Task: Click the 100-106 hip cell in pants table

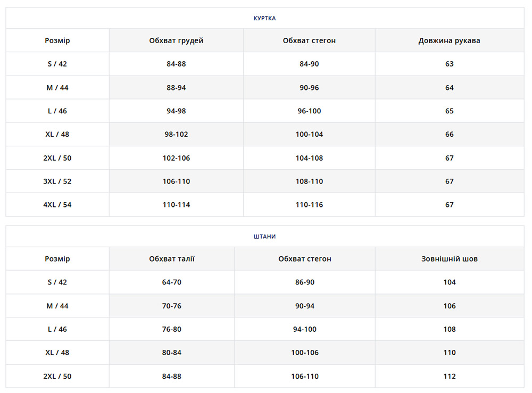Action: point(305,353)
